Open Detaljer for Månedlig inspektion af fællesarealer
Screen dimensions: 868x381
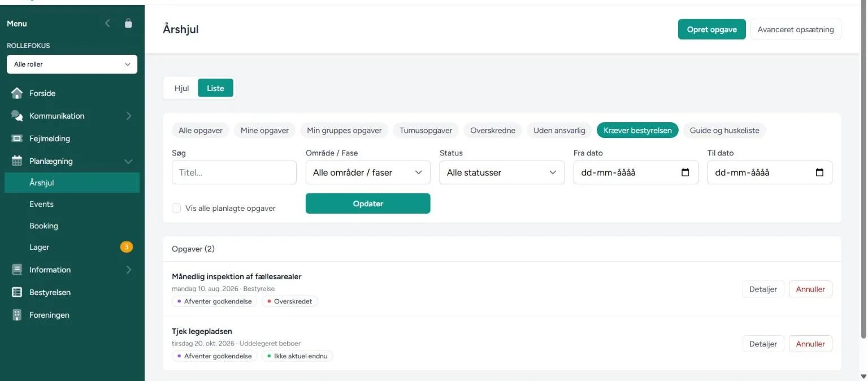(x=763, y=289)
